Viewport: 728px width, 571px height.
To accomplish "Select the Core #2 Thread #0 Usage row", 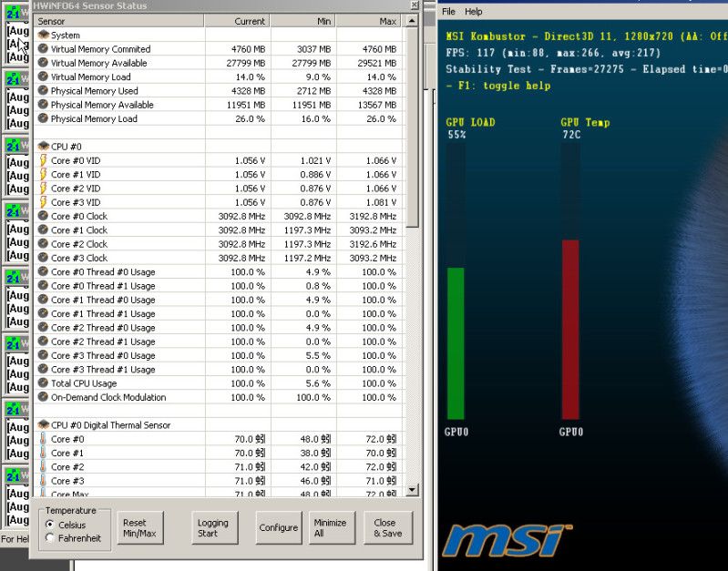I will click(x=218, y=327).
